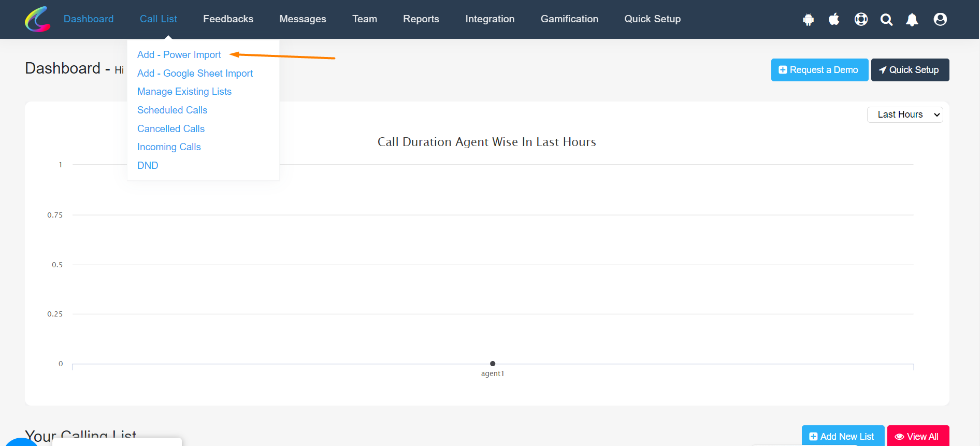Select Add - Google Sheet Import

tap(195, 74)
